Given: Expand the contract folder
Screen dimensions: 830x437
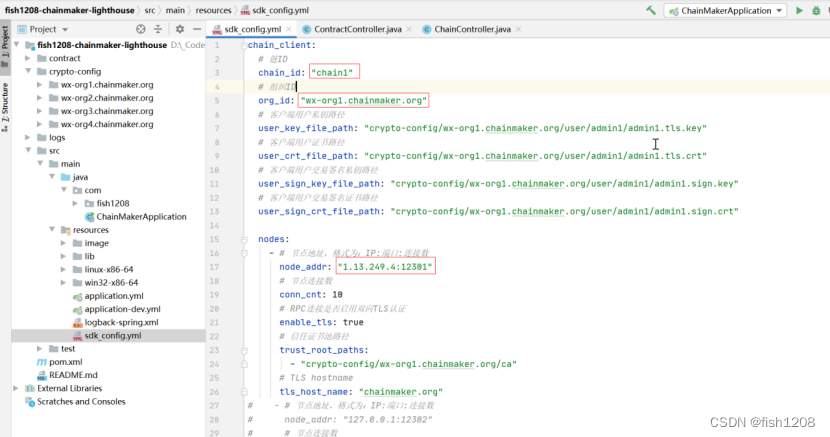Looking at the screenshot, I should pyautogui.click(x=28, y=58).
